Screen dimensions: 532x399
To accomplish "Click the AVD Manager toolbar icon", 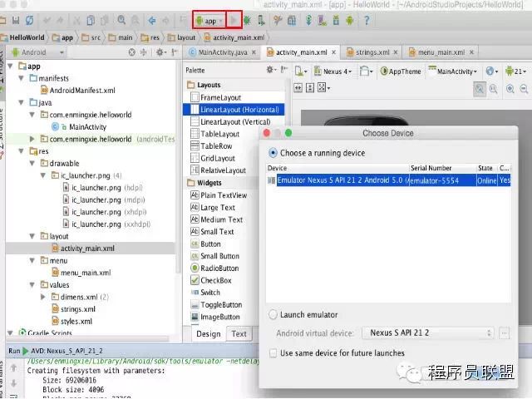I will click(x=322, y=21).
